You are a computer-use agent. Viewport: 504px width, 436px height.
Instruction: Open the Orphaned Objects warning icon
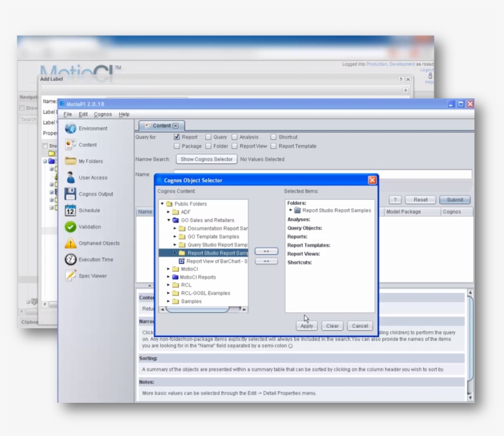point(71,243)
